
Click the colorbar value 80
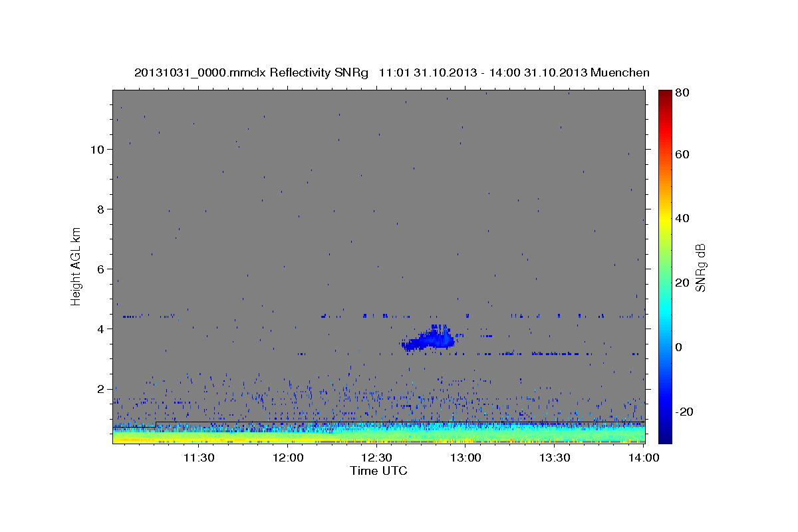[x=682, y=94]
